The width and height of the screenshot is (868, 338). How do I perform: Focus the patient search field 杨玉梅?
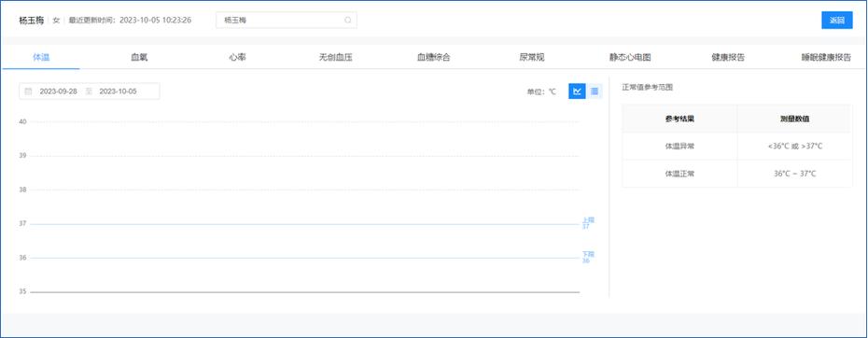click(287, 20)
